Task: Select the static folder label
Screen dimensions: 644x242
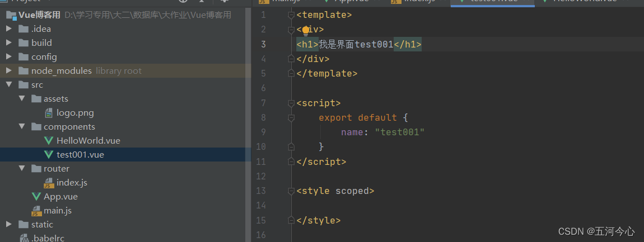Action: 42,224
